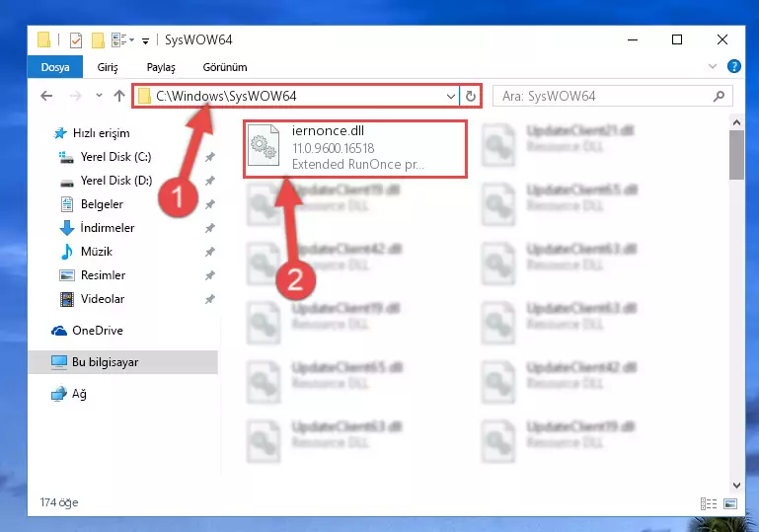The height and width of the screenshot is (532, 759).
Task: Click the address bar path C:\Windows\SysWOW64
Action: [226, 96]
